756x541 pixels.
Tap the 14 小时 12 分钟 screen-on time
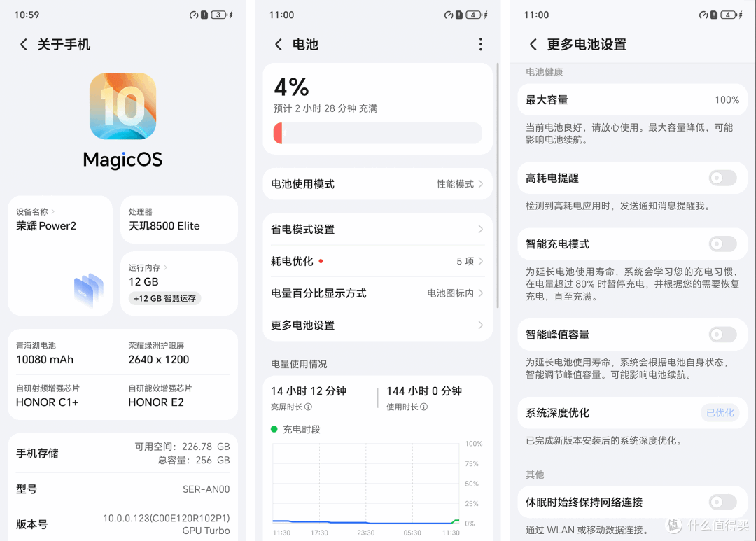coord(309,391)
